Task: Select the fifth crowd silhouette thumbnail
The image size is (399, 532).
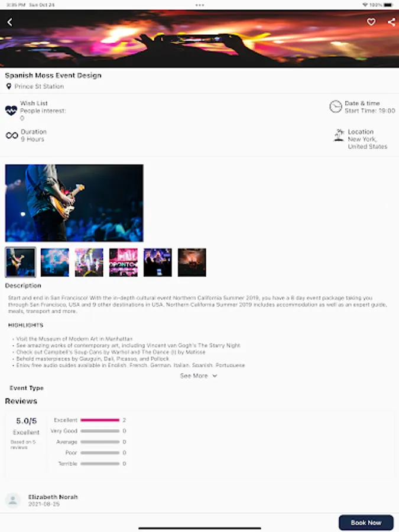Action: pos(158,262)
